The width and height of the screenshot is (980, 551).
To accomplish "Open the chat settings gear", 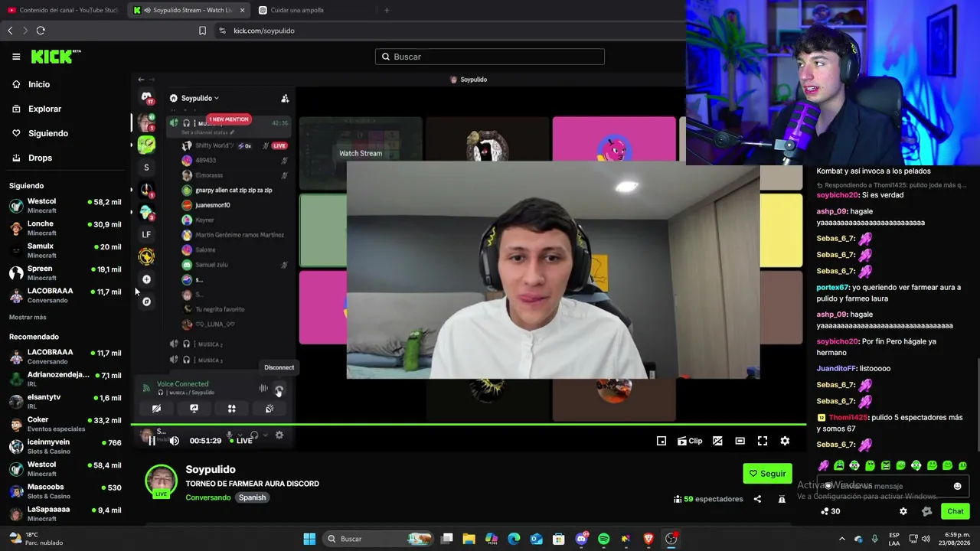I will pos(903,511).
